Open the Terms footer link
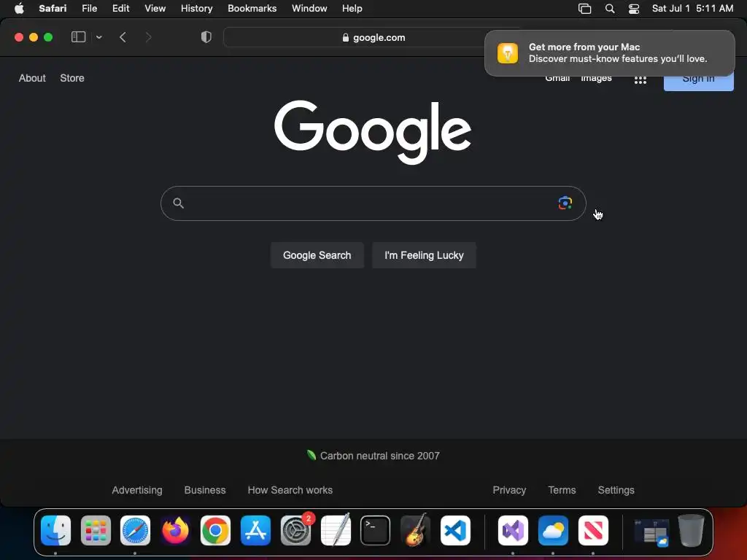Screen dimensions: 747x560 (x=562, y=490)
